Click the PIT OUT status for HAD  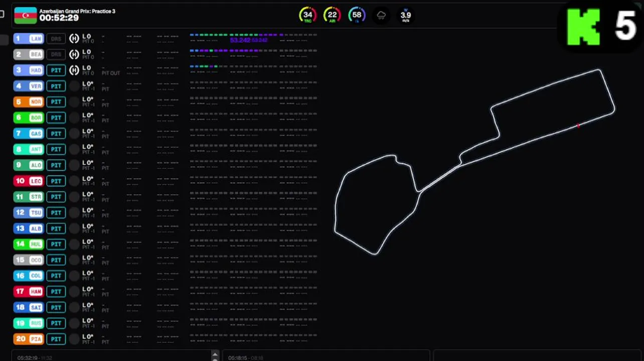(111, 73)
